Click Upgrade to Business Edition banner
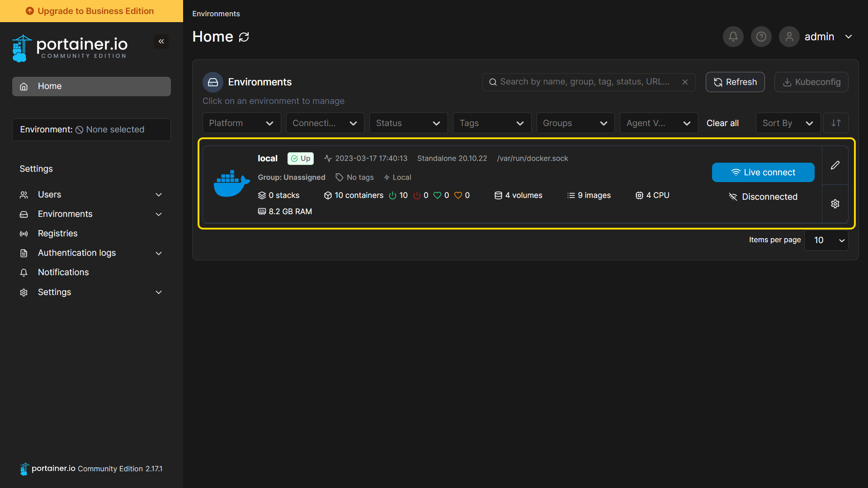868x488 pixels. 91,11
